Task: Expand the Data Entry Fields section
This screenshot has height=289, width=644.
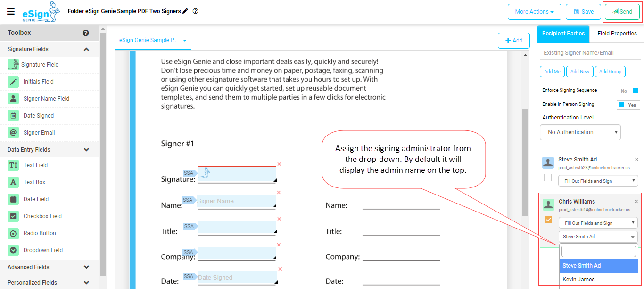Action: [x=86, y=150]
